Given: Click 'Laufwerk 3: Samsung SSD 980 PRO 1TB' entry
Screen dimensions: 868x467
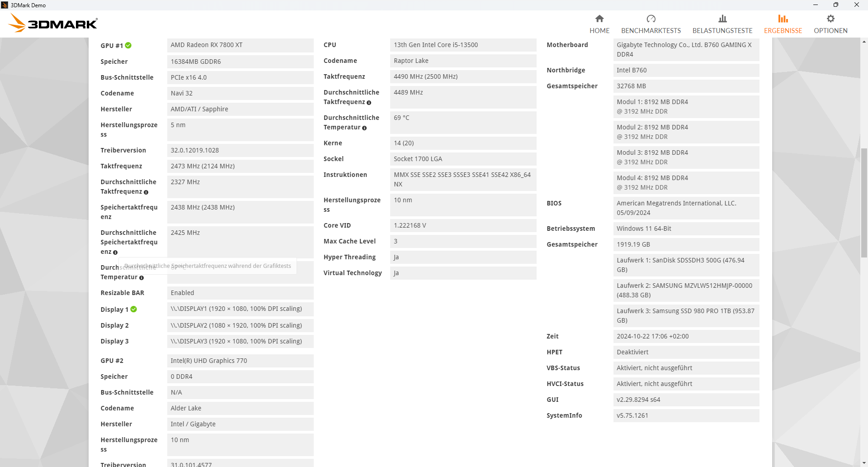Looking at the screenshot, I should tap(686, 315).
